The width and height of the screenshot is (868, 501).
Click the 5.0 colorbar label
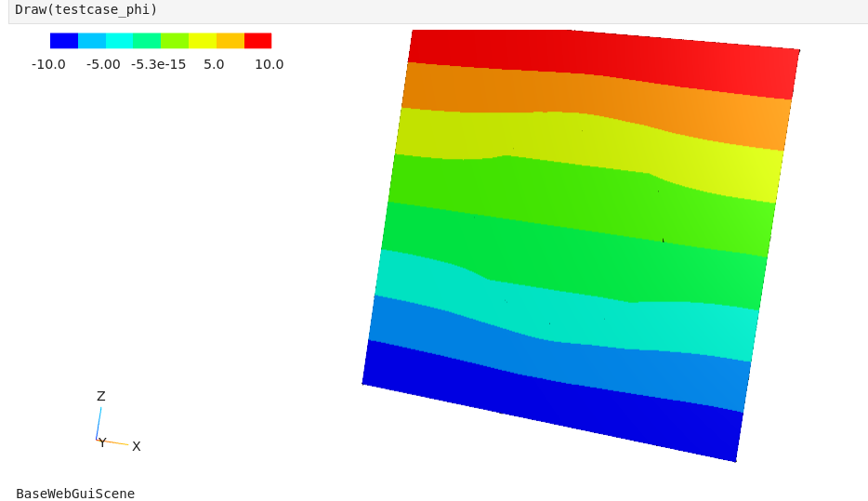[214, 65]
